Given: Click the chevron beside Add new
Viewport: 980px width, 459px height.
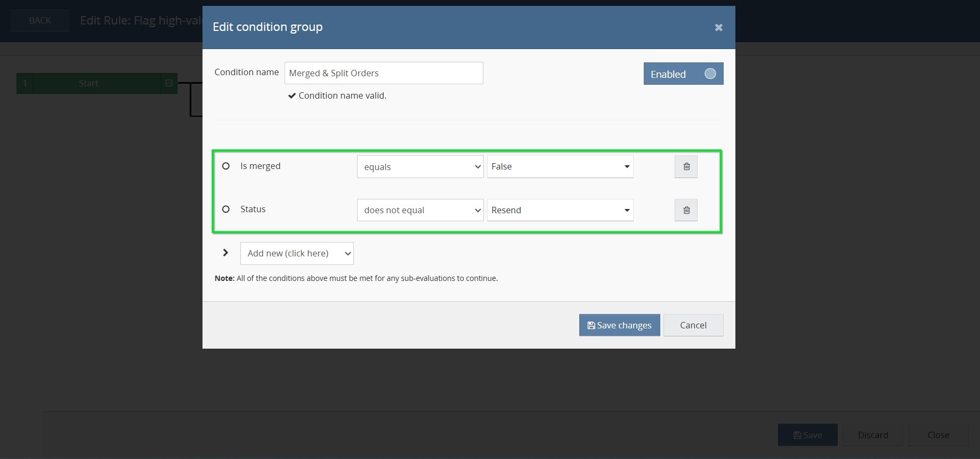Looking at the screenshot, I should (x=225, y=253).
